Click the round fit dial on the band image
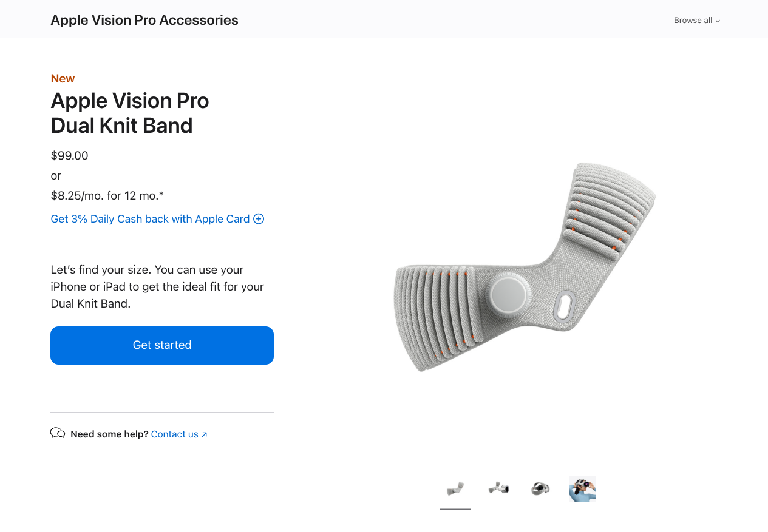768x532 pixels. click(508, 295)
